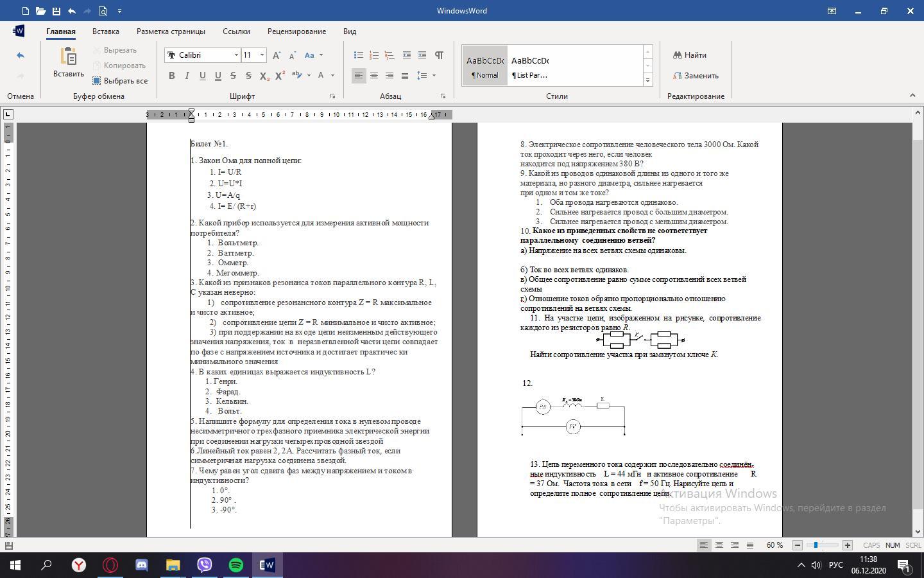The width and height of the screenshot is (924, 578).
Task: Open Шрифт dialog launcher
Action: (x=332, y=96)
